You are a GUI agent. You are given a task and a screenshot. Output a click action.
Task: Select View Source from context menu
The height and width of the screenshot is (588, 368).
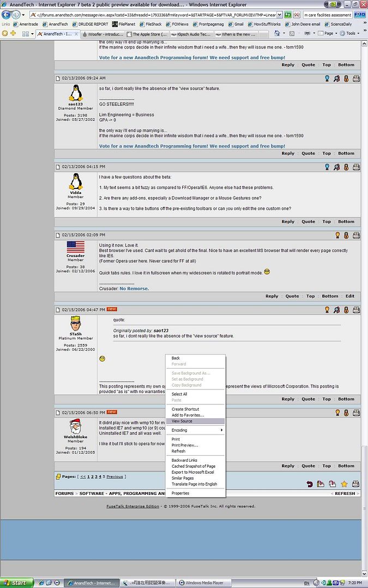[x=182, y=421]
